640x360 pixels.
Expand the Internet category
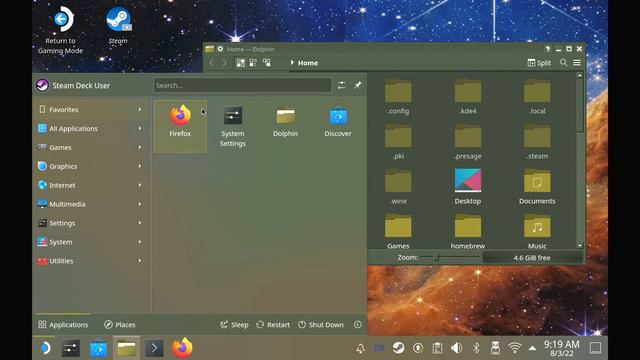pyautogui.click(x=91, y=185)
